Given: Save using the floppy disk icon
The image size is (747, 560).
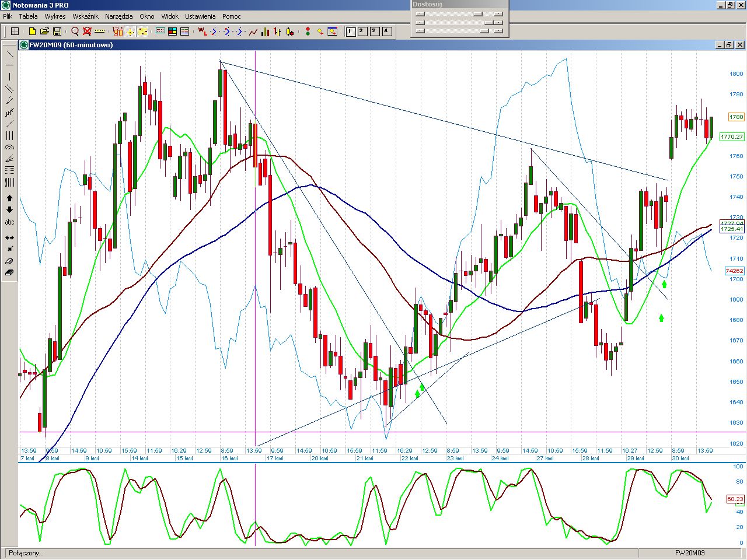Looking at the screenshot, I should [x=57, y=32].
